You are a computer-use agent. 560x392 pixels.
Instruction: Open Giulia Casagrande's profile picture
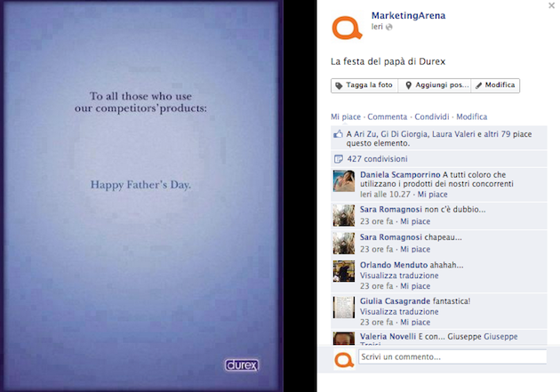pos(344,307)
